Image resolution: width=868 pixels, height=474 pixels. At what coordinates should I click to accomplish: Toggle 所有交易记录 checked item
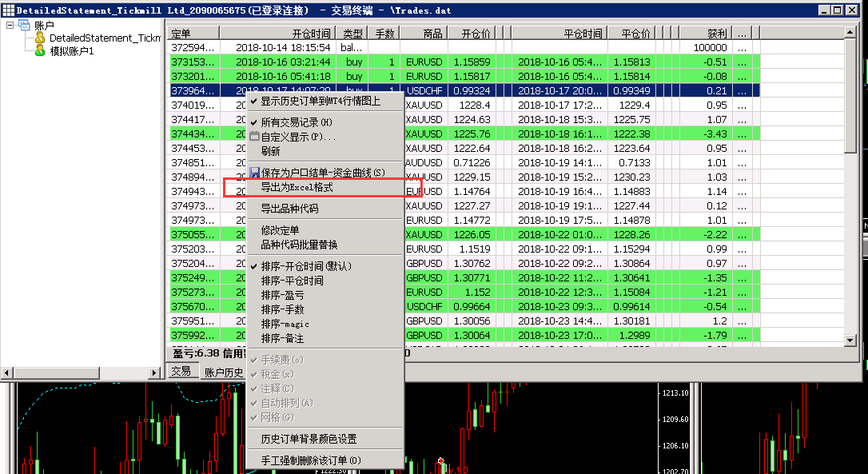(x=296, y=122)
